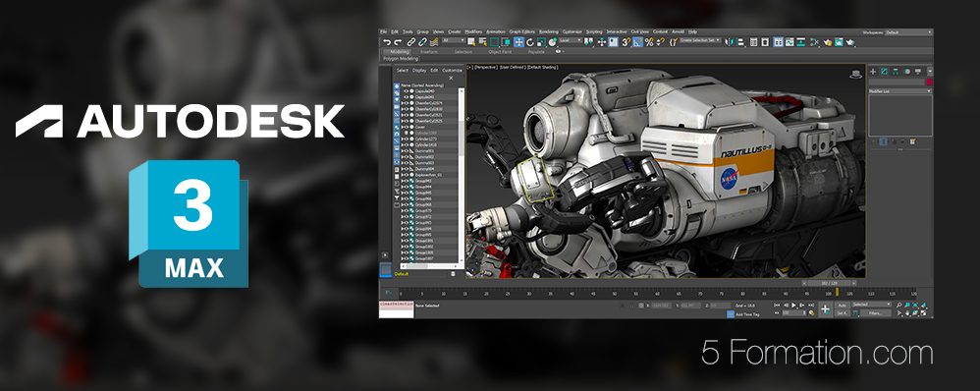This screenshot has width=980, height=391.
Task: Open the Default Shading viewport menu
Action: coord(542,67)
